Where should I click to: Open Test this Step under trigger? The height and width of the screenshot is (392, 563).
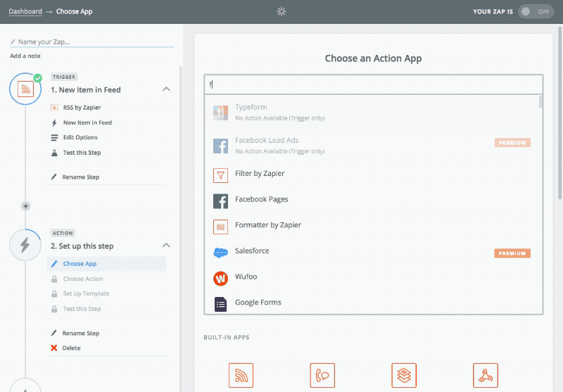[82, 153]
